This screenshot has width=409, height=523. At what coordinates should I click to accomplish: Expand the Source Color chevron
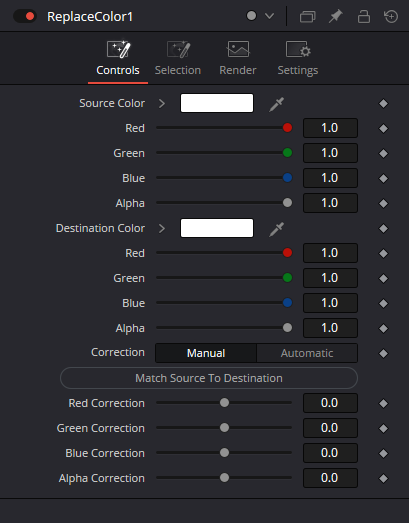[162, 103]
